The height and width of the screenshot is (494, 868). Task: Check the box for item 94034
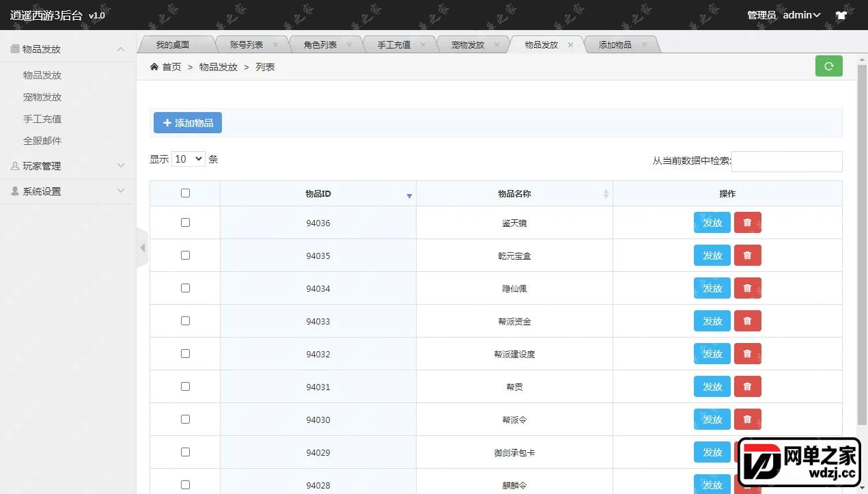click(x=185, y=288)
